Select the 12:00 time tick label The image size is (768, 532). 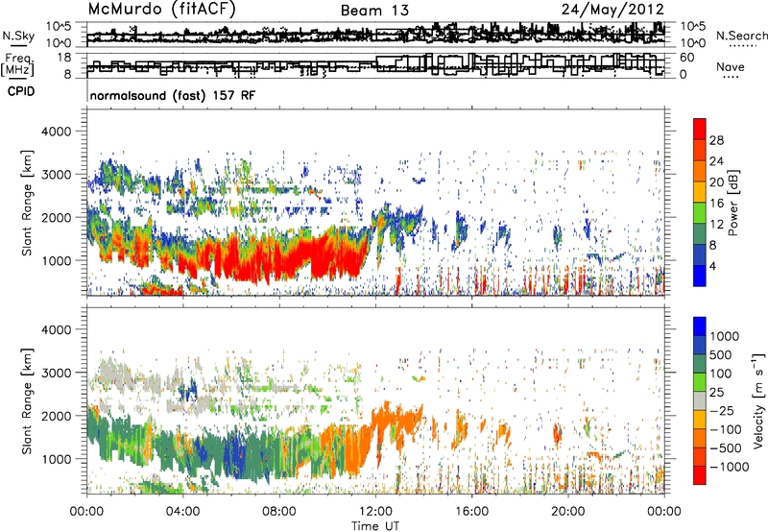coord(375,512)
